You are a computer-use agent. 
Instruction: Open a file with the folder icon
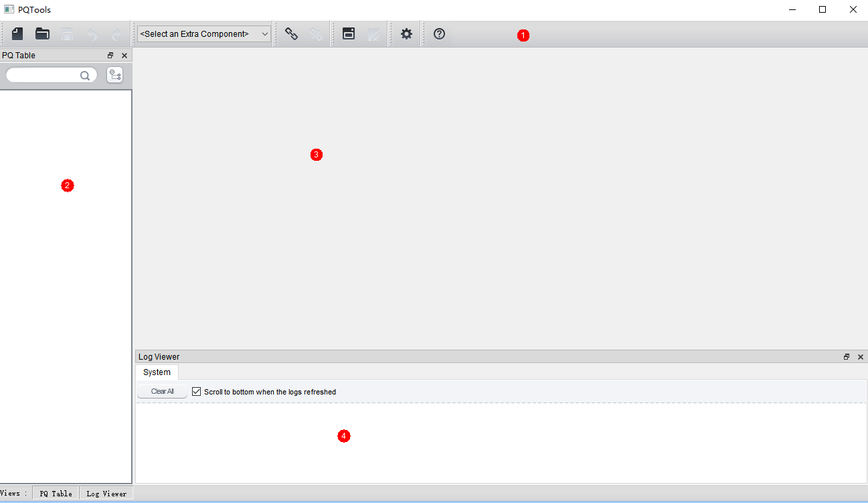42,33
